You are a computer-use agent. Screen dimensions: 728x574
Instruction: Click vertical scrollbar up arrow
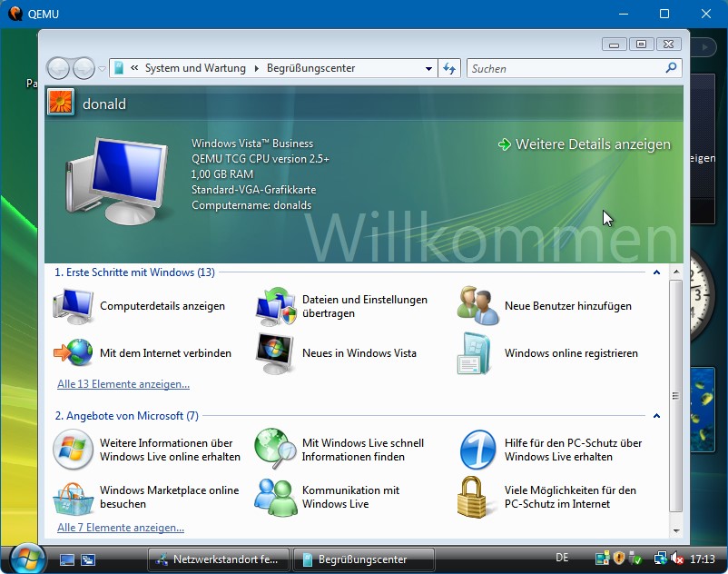tap(676, 272)
